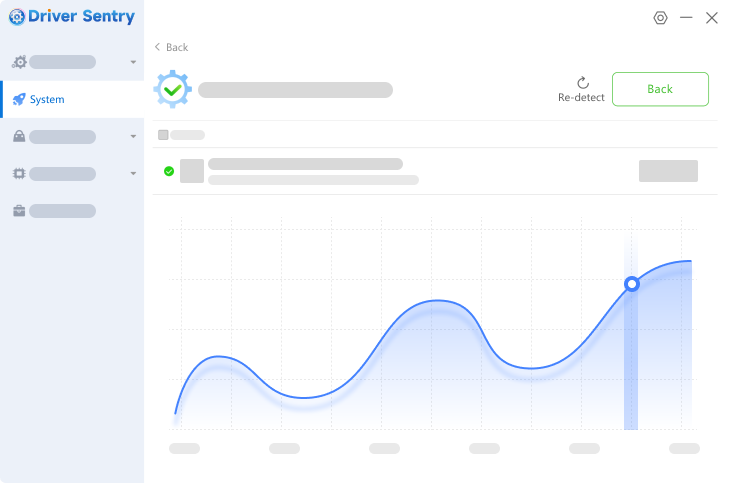Image resolution: width=729 pixels, height=483 pixels.
Task: Expand the lock item dropdown arrow
Action: coord(133,136)
